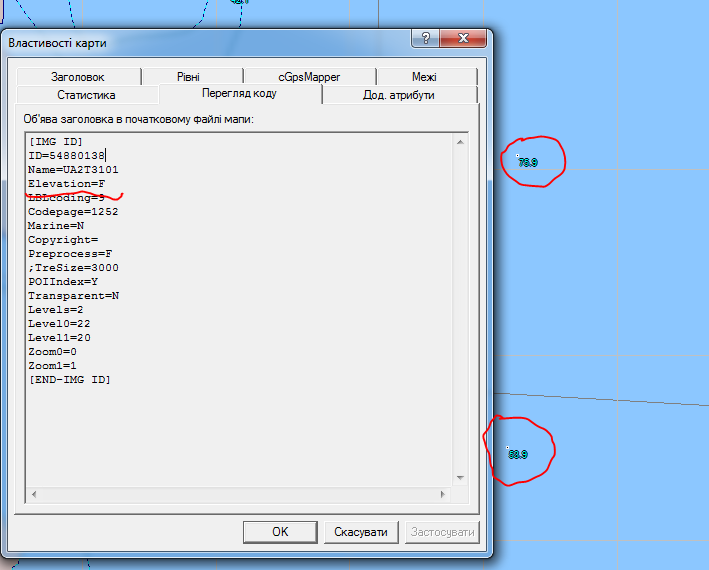
Task: Click the Transparent=N line
Action: point(73,296)
